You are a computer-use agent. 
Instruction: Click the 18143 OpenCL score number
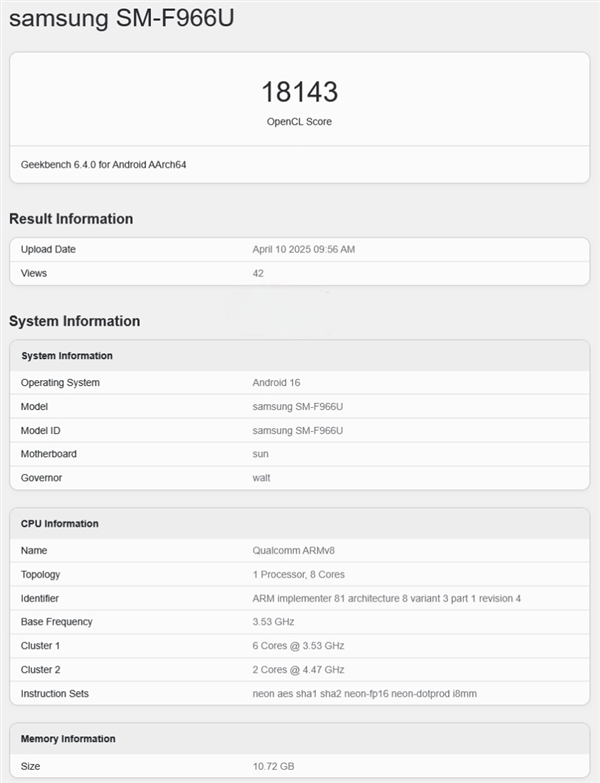299,92
